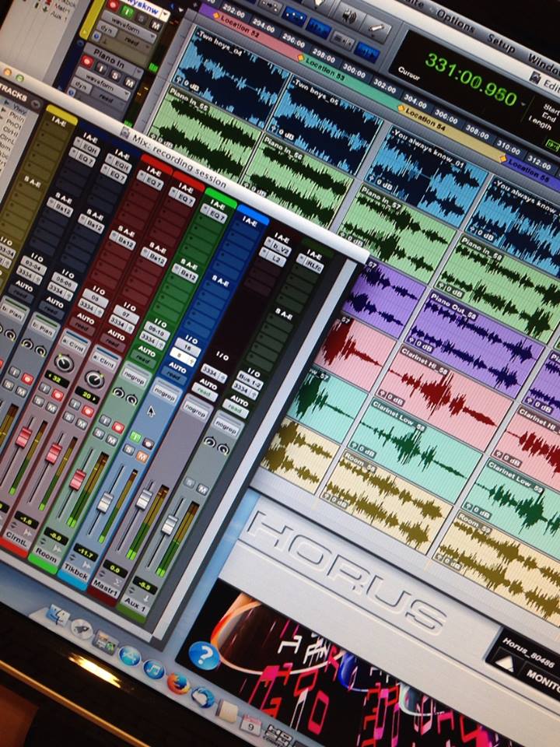The height and width of the screenshot is (747, 560).
Task: Adjust the Tlkbck strip volume fader
Action: point(105,502)
